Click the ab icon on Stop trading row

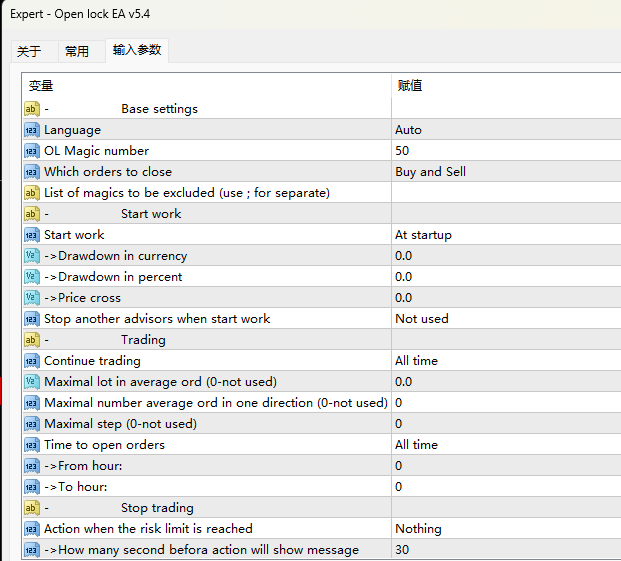tap(31, 508)
